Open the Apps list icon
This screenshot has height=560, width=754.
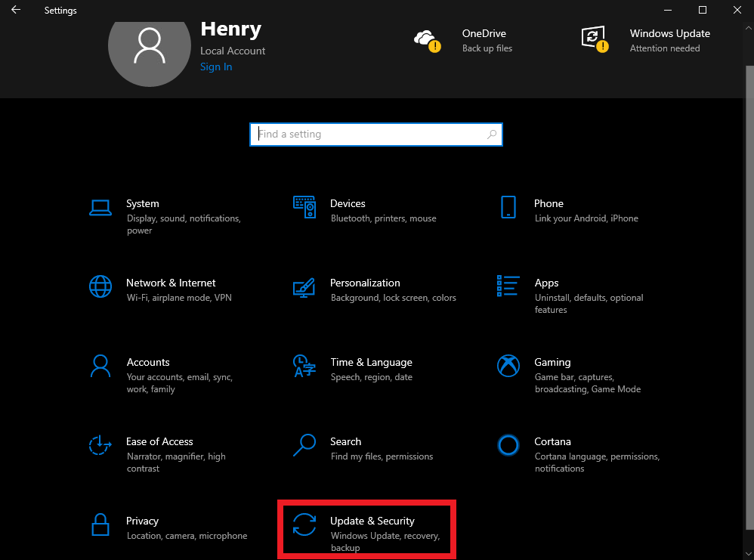[x=508, y=286]
